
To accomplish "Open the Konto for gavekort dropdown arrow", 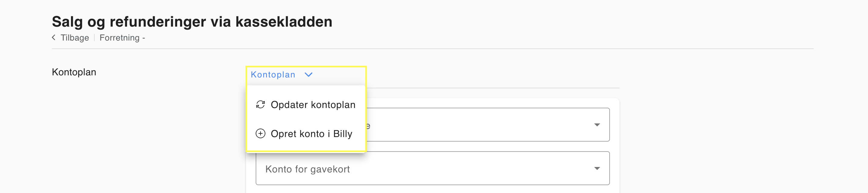I will tap(597, 168).
